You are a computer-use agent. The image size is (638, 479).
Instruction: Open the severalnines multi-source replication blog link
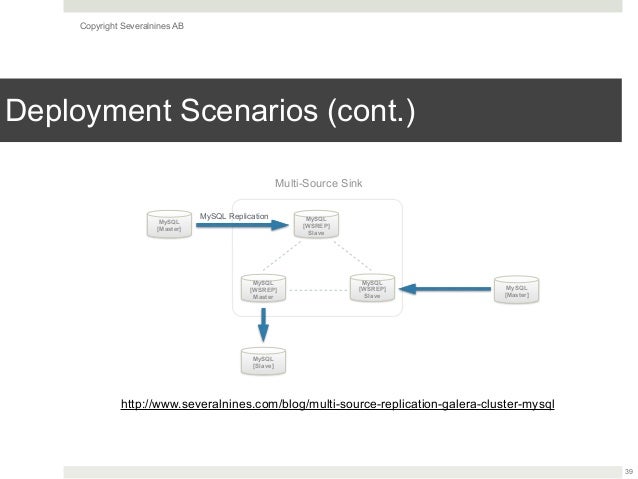(338, 404)
